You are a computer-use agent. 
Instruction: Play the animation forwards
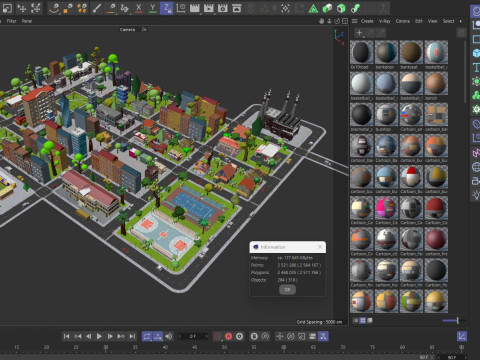[99, 336]
